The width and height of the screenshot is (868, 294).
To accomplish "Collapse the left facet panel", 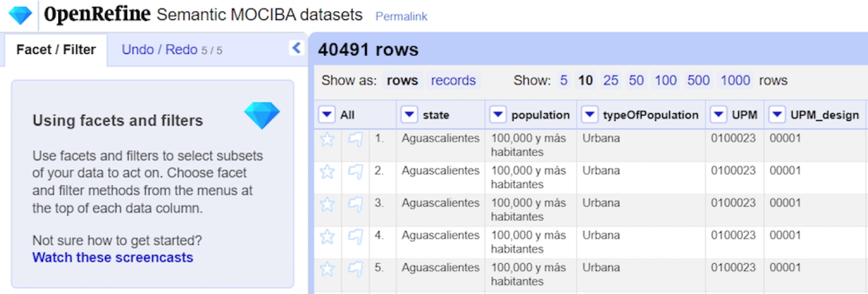I will pos(296,48).
